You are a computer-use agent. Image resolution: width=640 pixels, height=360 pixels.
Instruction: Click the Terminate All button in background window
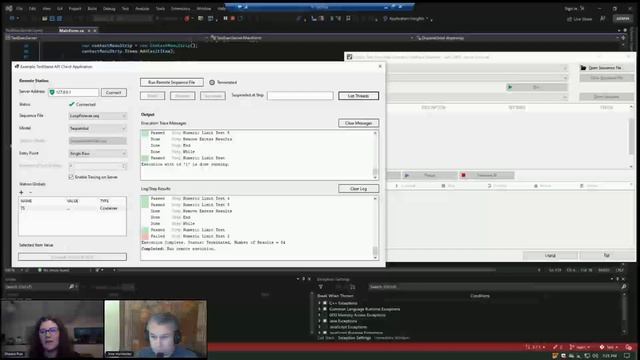pyautogui.click(x=487, y=176)
